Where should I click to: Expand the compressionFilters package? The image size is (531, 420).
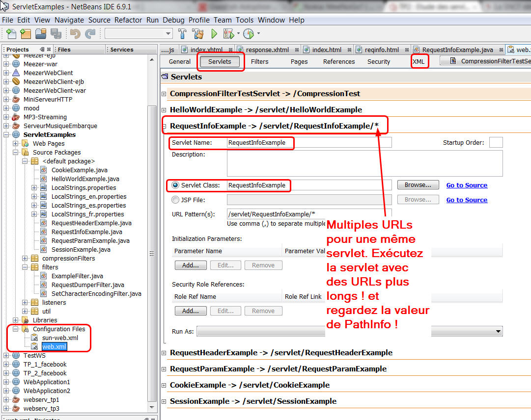(x=25, y=259)
